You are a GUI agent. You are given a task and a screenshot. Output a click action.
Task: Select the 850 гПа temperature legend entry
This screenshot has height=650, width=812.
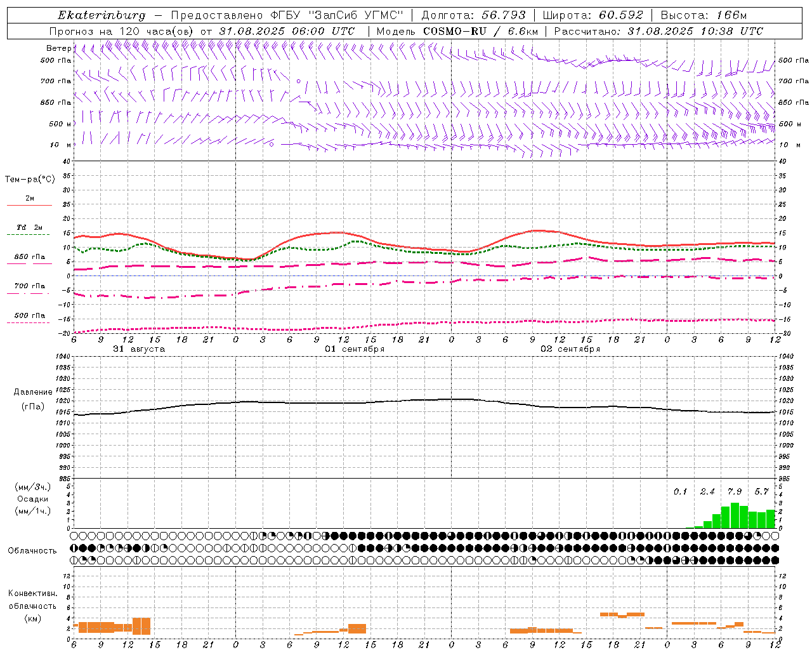pos(30,256)
